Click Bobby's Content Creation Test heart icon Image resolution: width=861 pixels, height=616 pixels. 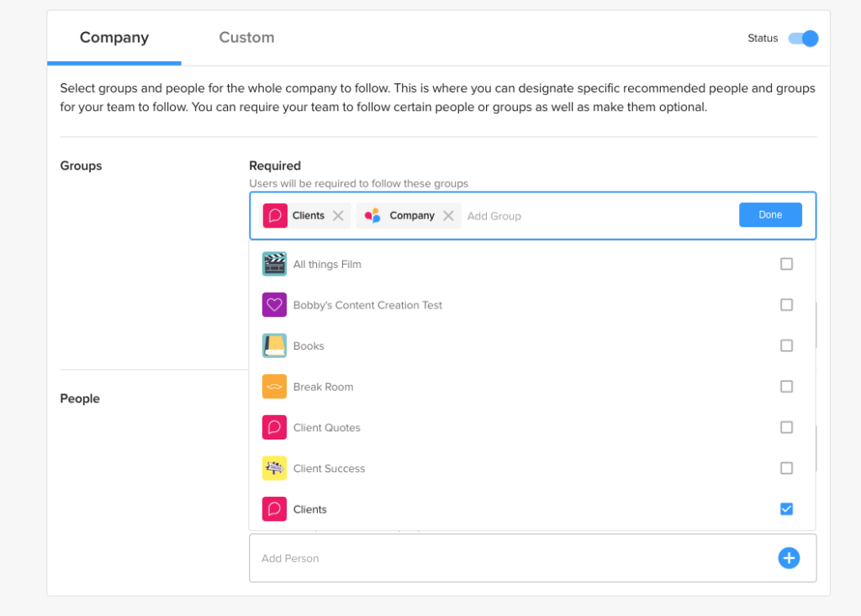point(274,305)
